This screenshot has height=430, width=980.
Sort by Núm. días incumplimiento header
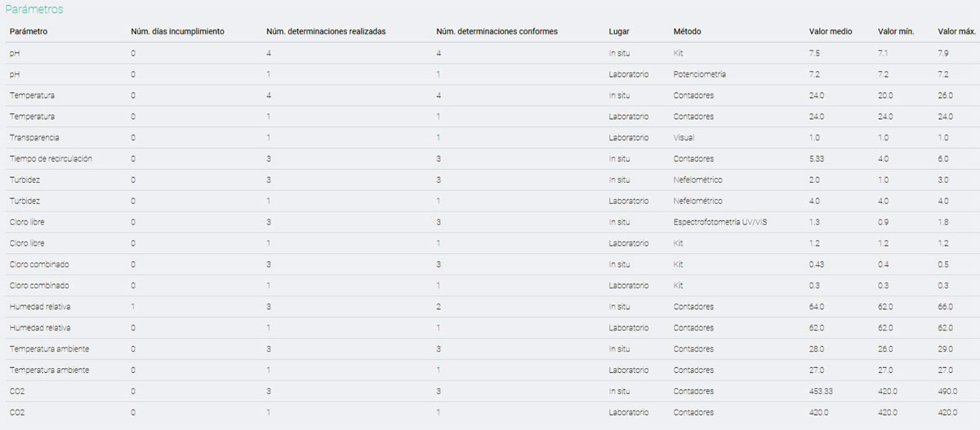(177, 32)
